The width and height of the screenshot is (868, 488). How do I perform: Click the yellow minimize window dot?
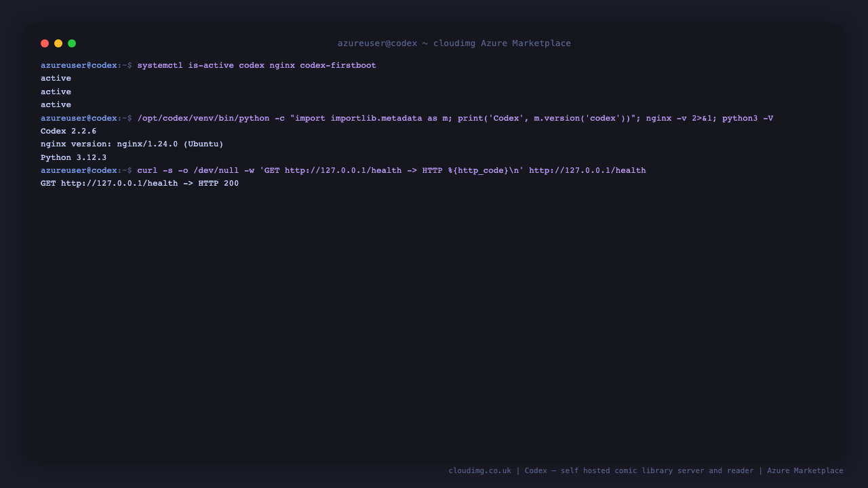pyautogui.click(x=58, y=43)
